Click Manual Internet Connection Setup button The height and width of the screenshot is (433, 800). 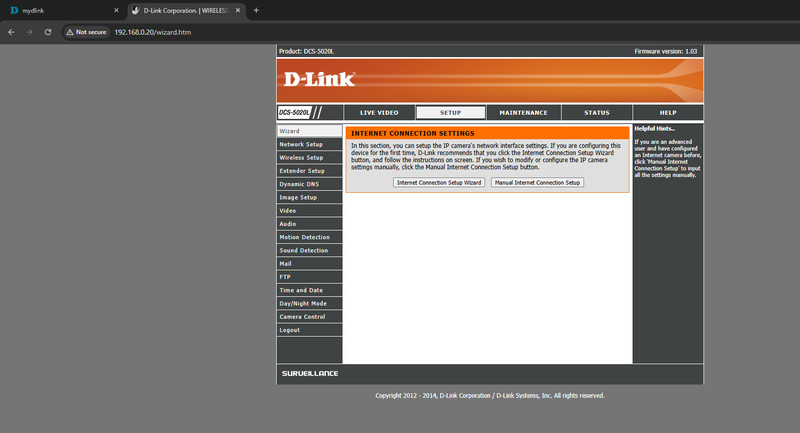[x=537, y=183]
